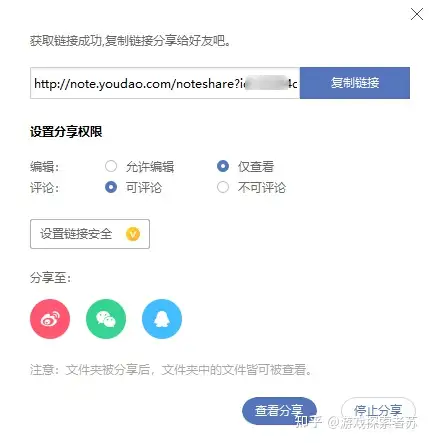
Task: Click the 仅查看 label text
Action: point(256,166)
